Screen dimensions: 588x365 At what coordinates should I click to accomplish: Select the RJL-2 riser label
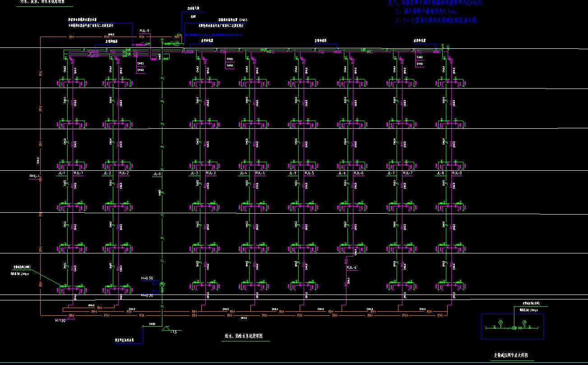pyautogui.click(x=124, y=173)
